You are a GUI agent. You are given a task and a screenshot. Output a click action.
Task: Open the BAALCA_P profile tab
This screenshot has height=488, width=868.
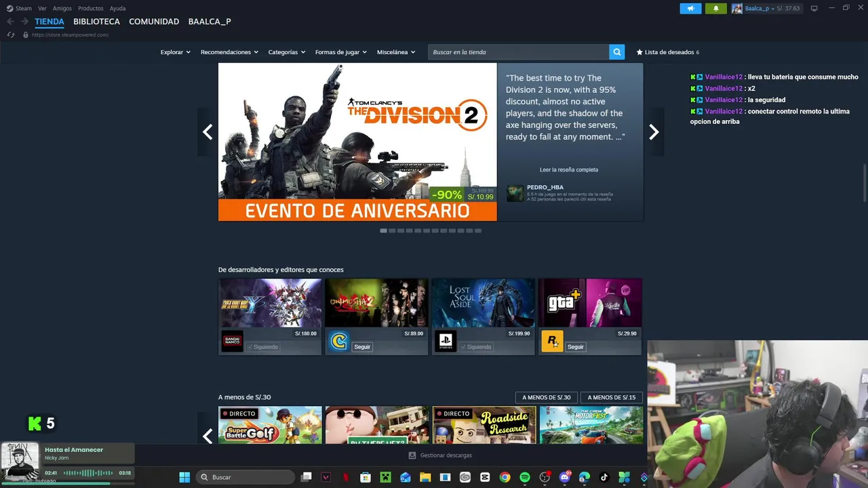210,22
